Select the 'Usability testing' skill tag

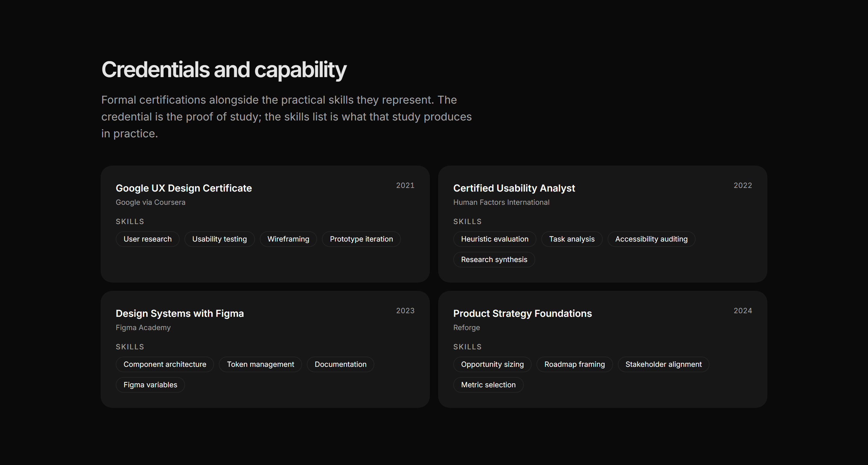click(x=219, y=239)
